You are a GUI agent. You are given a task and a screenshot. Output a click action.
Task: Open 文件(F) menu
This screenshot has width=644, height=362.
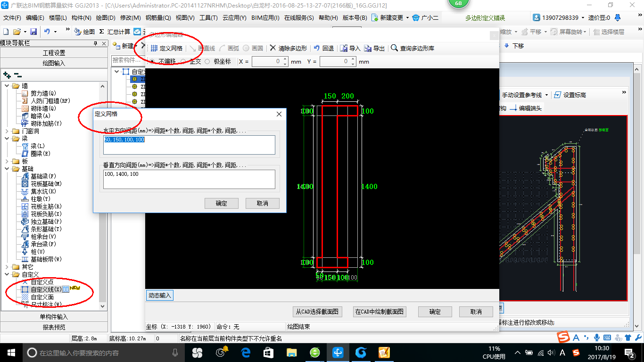(12, 17)
